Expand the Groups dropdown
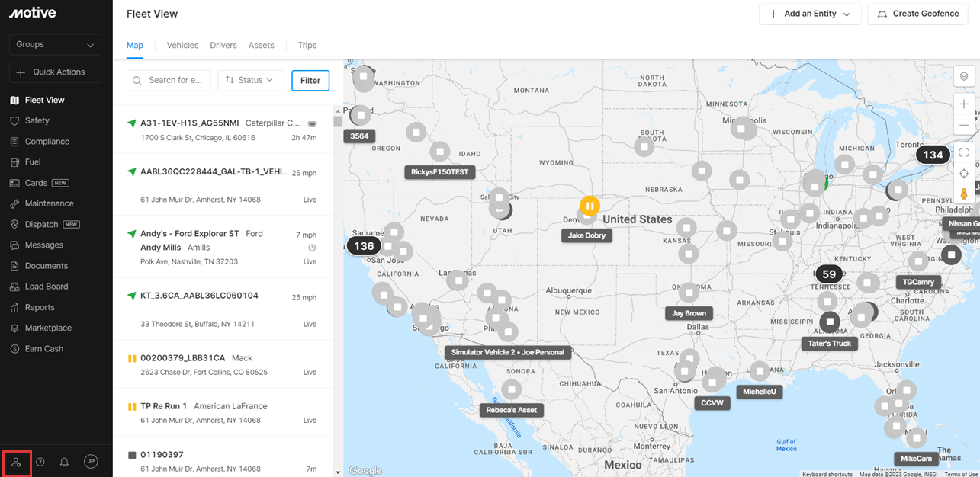This screenshot has height=477, width=980. click(x=54, y=45)
